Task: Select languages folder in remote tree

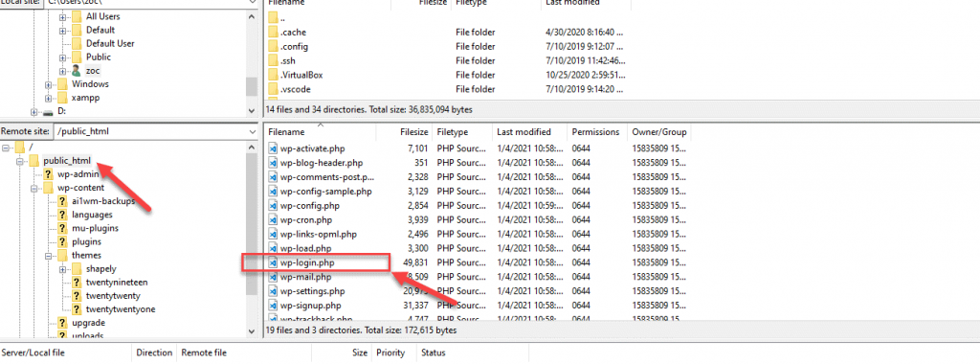Action: [x=92, y=215]
